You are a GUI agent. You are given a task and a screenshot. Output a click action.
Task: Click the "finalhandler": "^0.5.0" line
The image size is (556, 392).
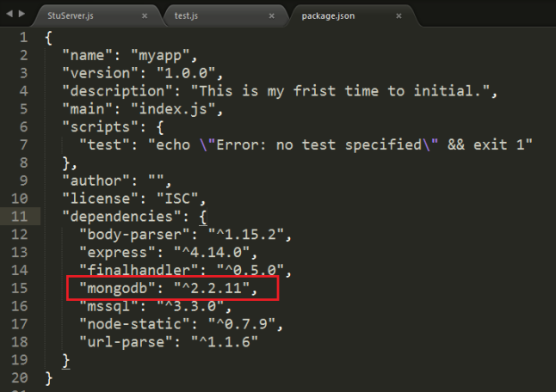coord(185,271)
